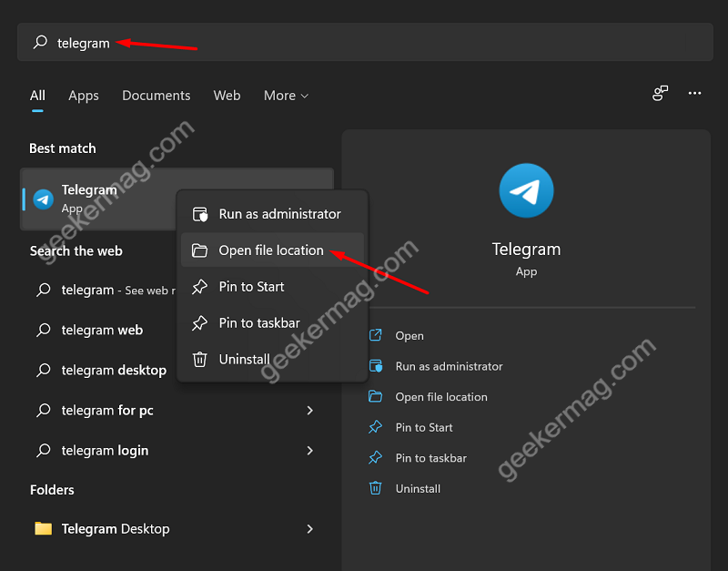
Task: Click the Pin to Start pin icon in details pane
Action: point(375,427)
